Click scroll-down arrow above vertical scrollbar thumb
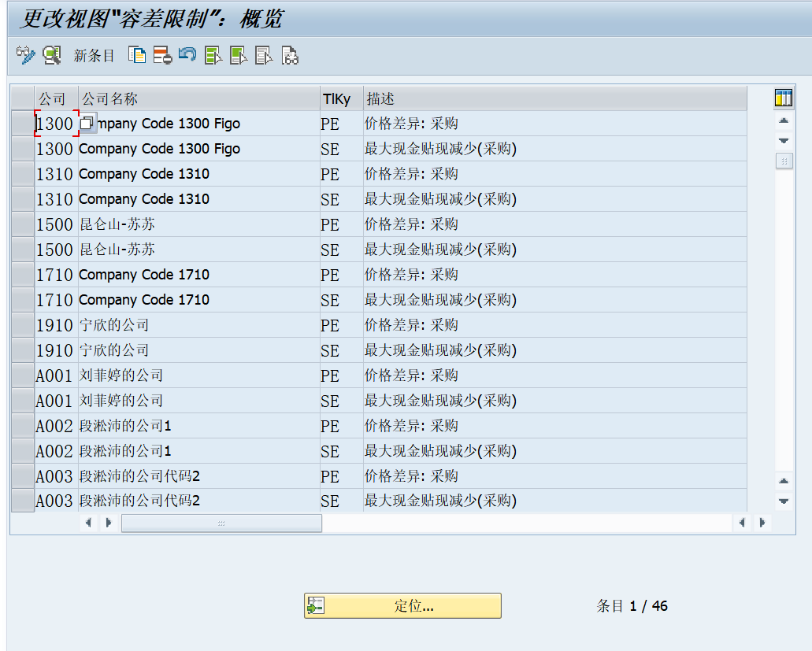 (x=784, y=141)
